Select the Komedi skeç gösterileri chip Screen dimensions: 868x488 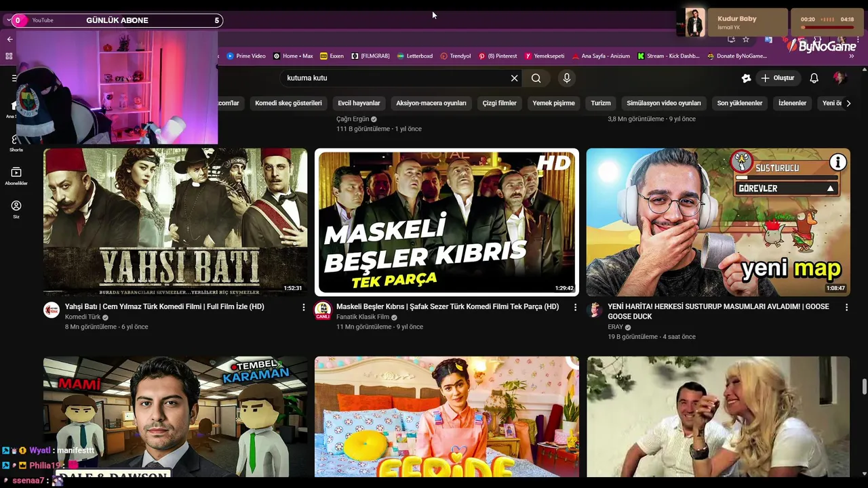288,103
